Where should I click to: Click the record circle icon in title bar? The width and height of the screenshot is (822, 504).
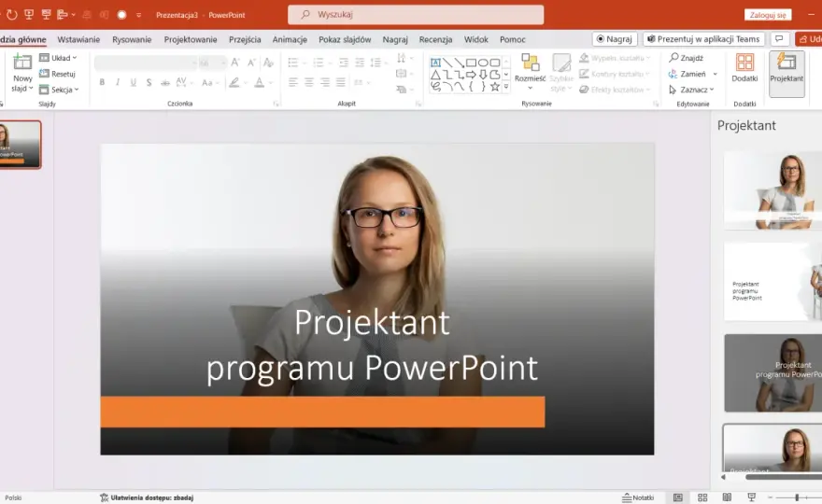pyautogui.click(x=121, y=15)
